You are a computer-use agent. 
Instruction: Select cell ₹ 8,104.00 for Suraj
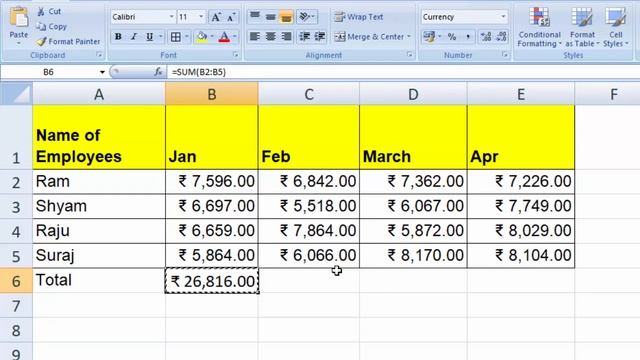[x=521, y=256]
